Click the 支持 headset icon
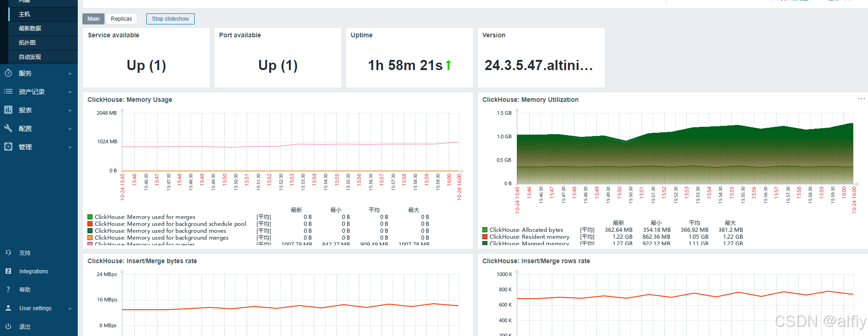 [8, 253]
